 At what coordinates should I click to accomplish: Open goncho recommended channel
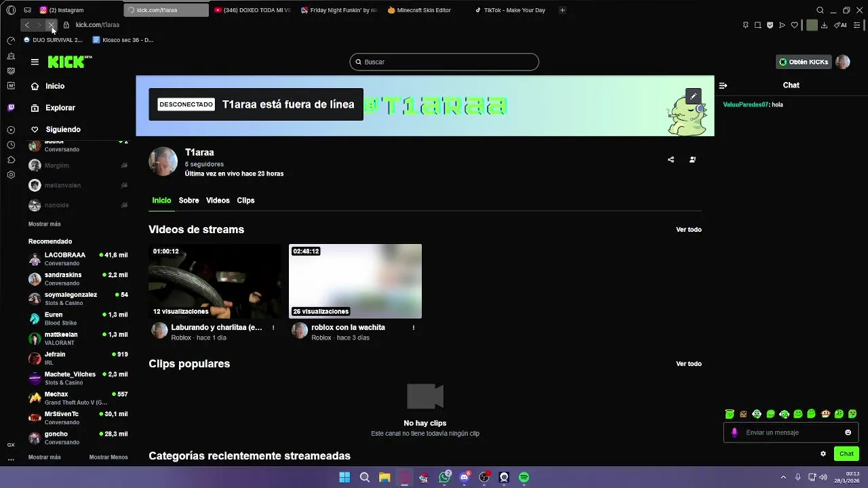[x=78, y=438]
